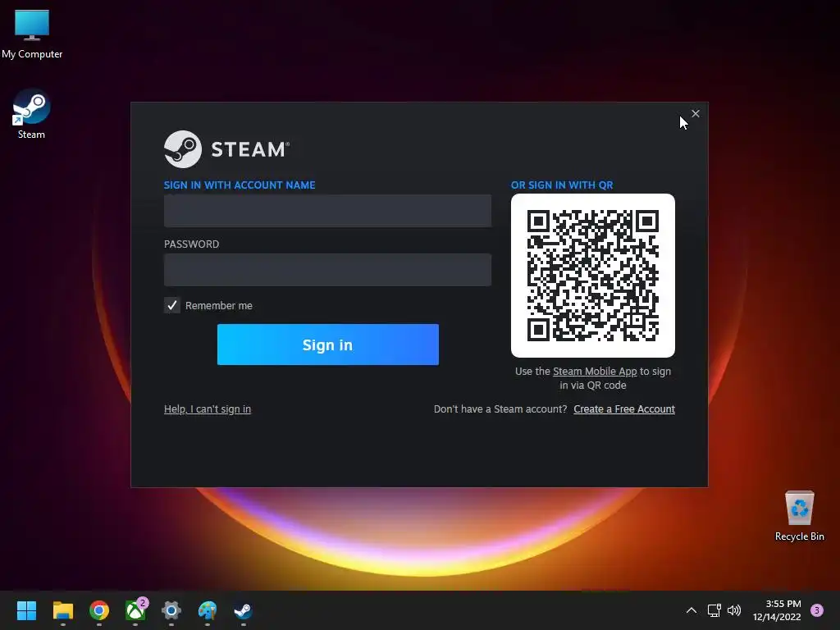The height and width of the screenshot is (630, 840).
Task: Click the Steam logo in the login window
Action: (x=227, y=149)
